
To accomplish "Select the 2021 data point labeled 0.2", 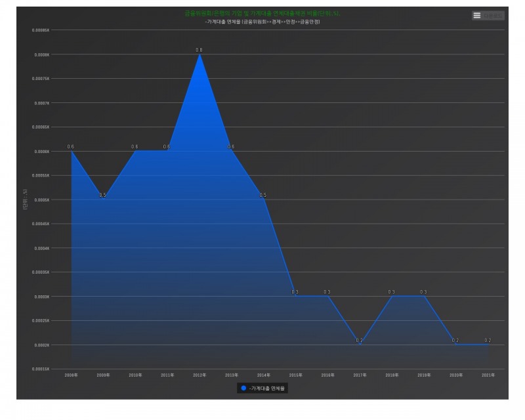I will (x=488, y=345).
